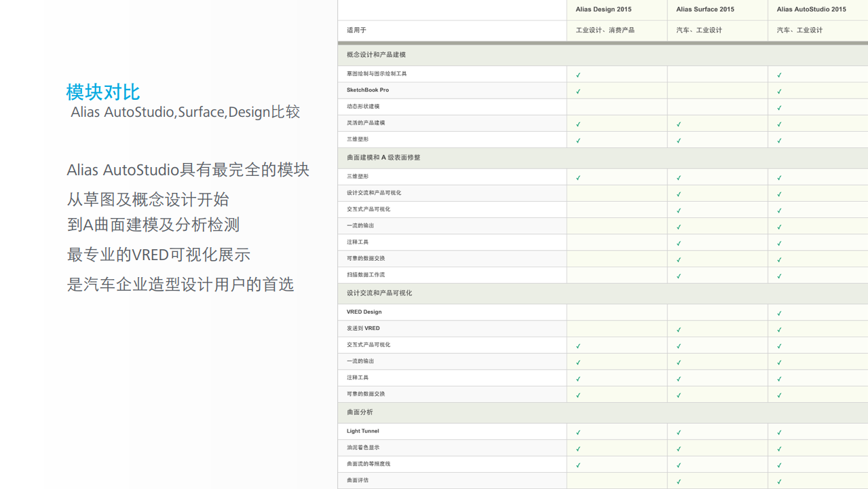This screenshot has height=489, width=868.
Task: Click the VRED Design checkmark under Alias AutoStudio
Action: pyautogui.click(x=779, y=313)
